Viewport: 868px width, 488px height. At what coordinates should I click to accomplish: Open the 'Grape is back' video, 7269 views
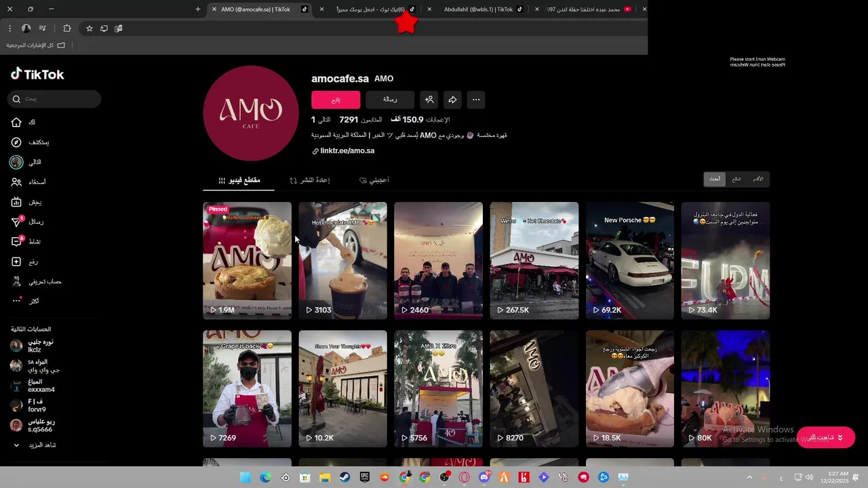247,389
